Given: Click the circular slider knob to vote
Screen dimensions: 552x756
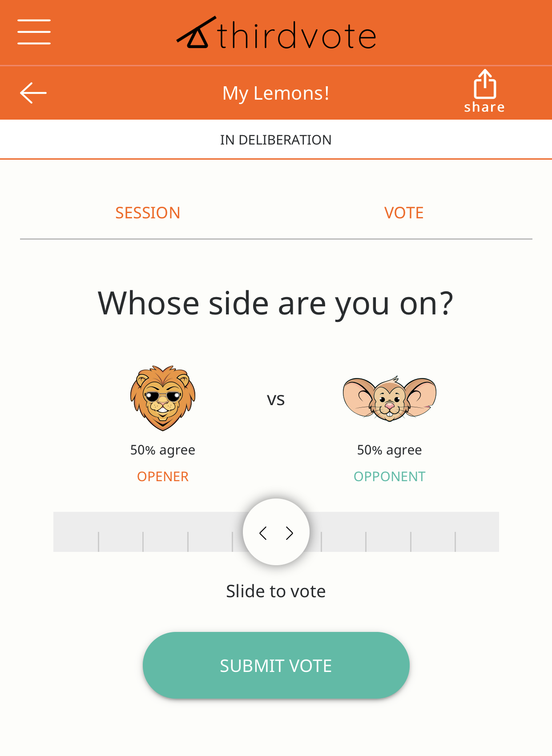Looking at the screenshot, I should coord(276,532).
